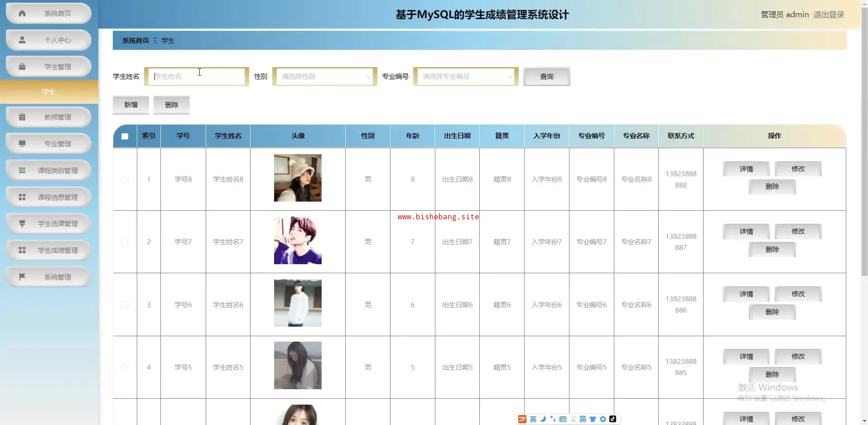Check the checkbox for row 学号7
The image size is (868, 425).
[125, 242]
